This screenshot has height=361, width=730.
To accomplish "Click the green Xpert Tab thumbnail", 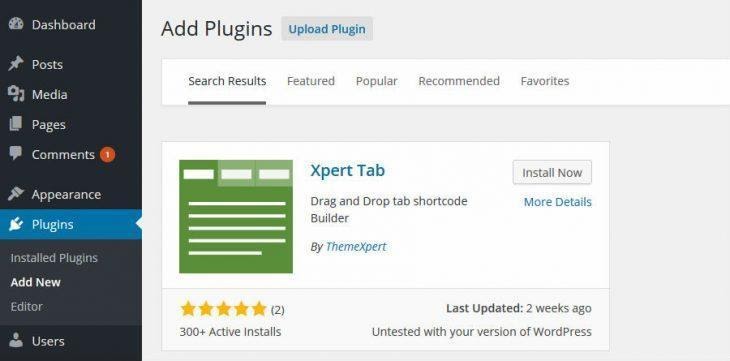I will click(x=236, y=217).
